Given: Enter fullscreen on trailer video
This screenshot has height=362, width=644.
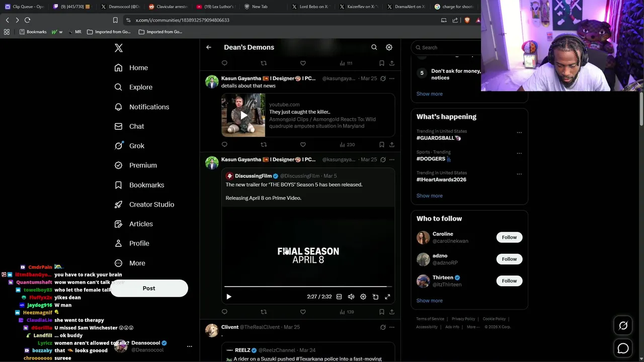Looking at the screenshot, I should point(387,297).
